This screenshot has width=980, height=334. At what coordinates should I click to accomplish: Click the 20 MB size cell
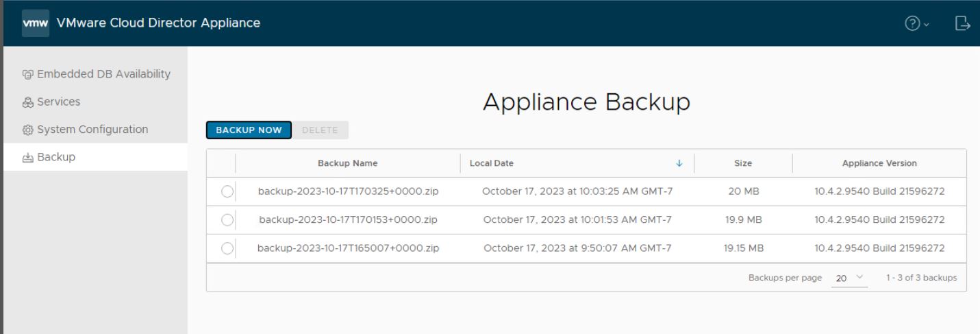[743, 191]
